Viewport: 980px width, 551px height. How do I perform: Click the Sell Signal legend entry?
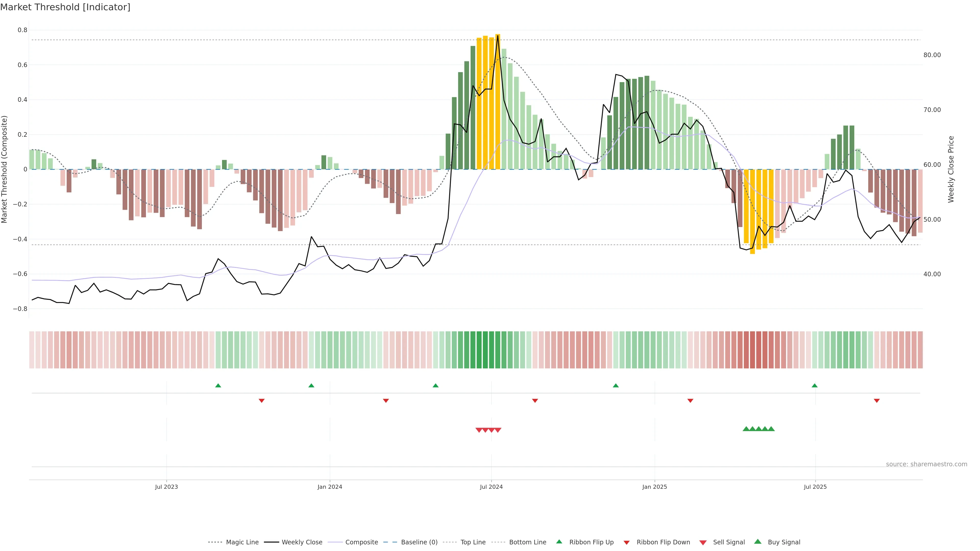tap(729, 542)
